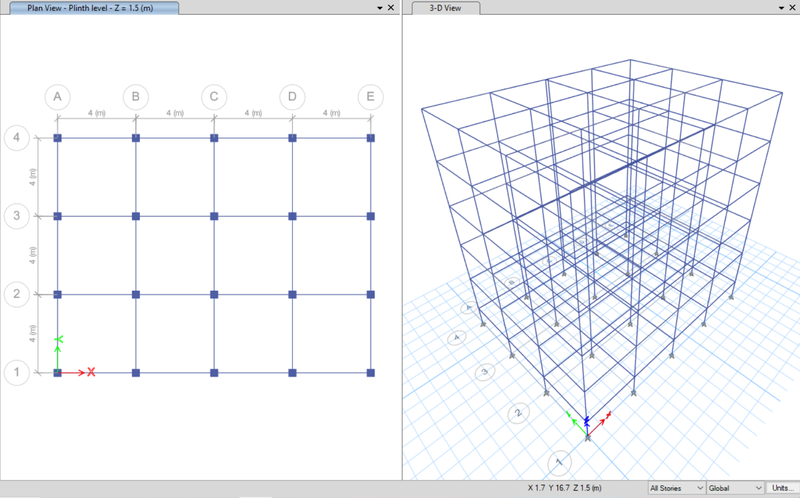
Task: Select the column at grid E-2
Action: (370, 294)
